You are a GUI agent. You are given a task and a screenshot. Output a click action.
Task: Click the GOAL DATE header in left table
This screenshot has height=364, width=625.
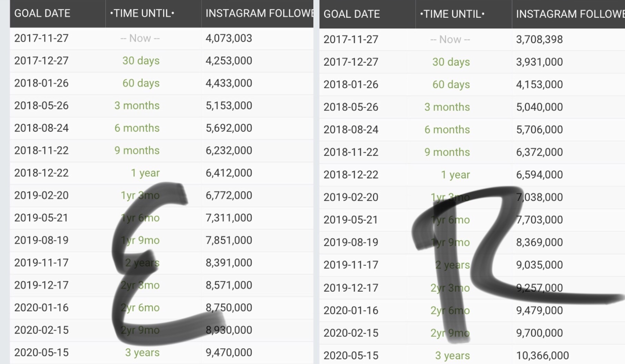point(42,13)
